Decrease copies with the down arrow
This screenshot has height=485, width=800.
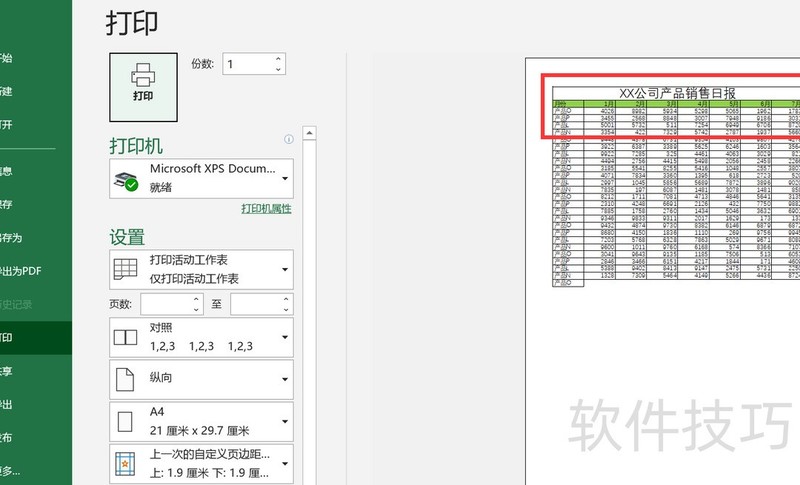(x=279, y=69)
